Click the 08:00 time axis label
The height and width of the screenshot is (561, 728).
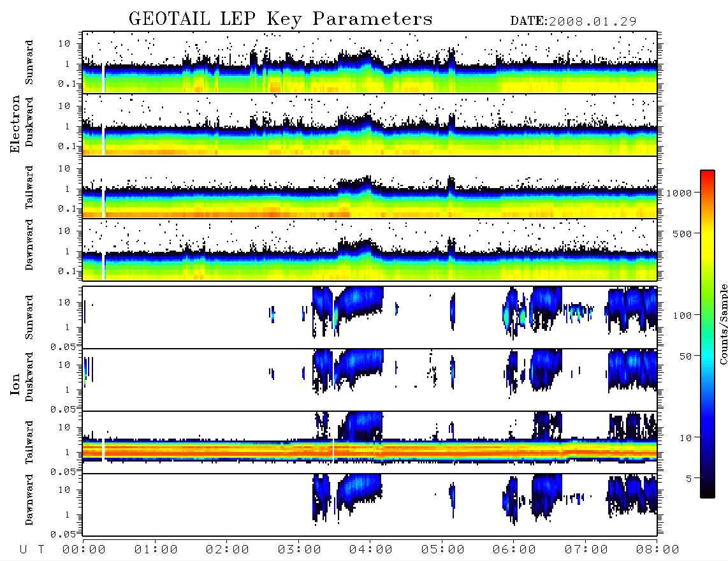658,550
